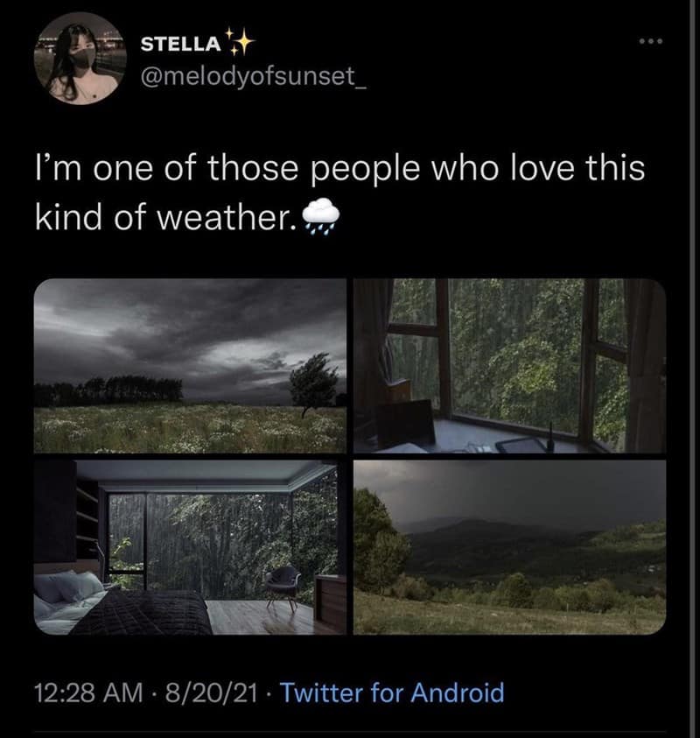Open the Twitter for Android link
Image resolution: width=700 pixels, height=738 pixels.
click(394, 693)
